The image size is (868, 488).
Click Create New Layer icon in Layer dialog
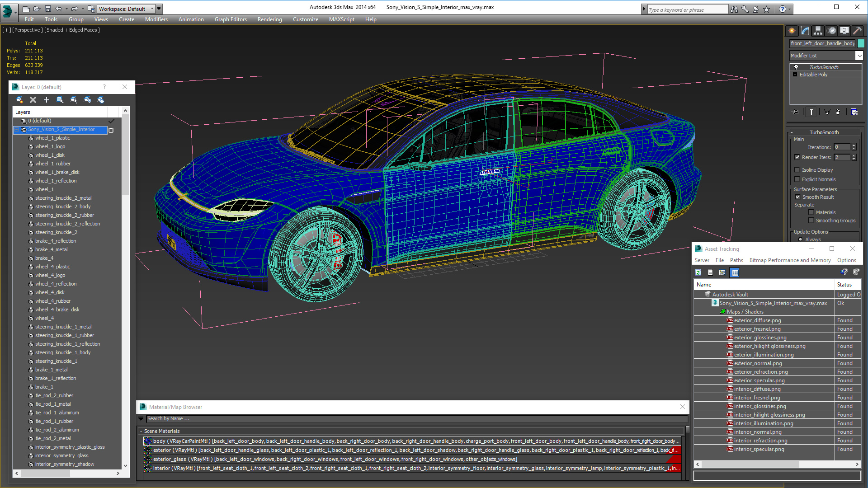coord(19,100)
